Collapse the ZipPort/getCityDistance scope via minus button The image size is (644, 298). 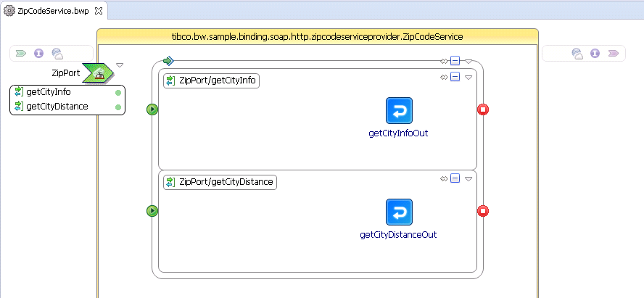[455, 178]
